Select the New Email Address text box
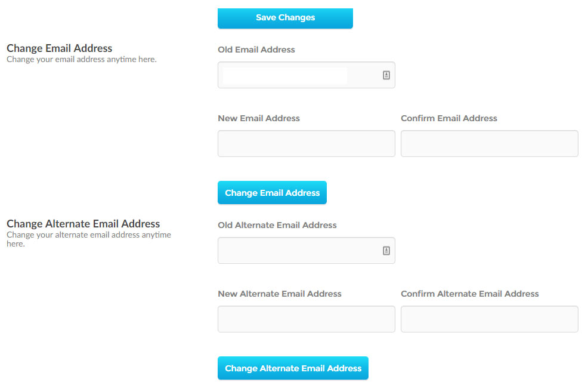588x388 pixels. [x=307, y=144]
